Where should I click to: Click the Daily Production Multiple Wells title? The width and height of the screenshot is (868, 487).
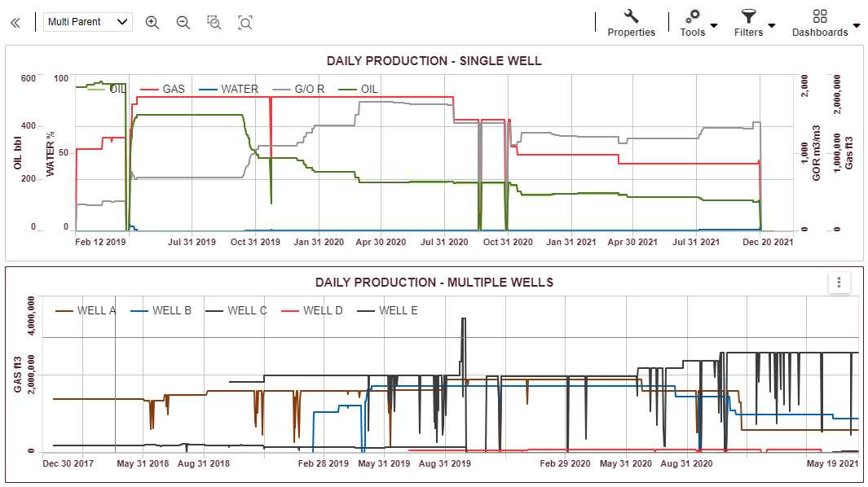coord(434,283)
